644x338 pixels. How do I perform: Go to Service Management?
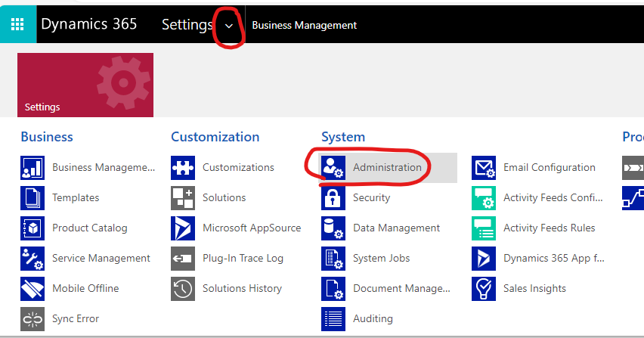coord(101,259)
